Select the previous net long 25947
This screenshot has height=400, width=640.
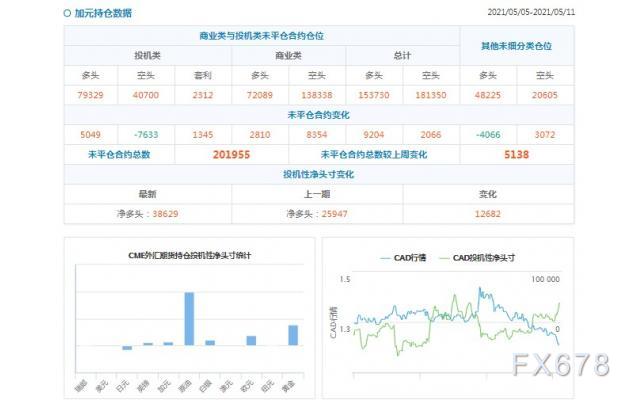point(334,214)
